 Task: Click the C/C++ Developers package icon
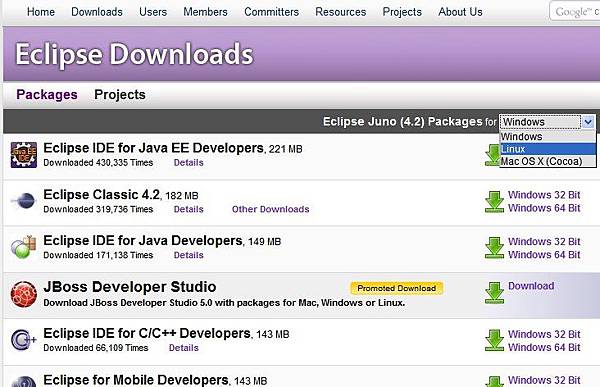[24, 340]
